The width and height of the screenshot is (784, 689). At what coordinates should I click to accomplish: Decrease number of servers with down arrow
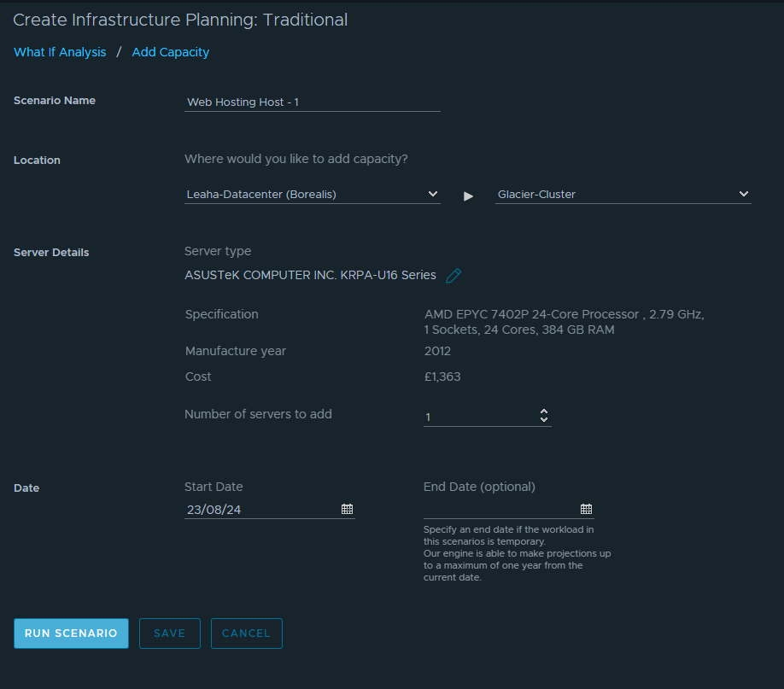[x=544, y=419]
